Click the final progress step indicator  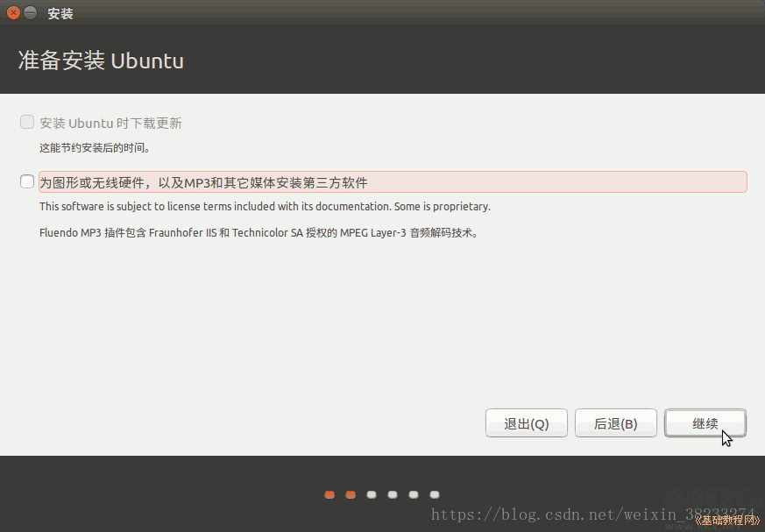[434, 494]
